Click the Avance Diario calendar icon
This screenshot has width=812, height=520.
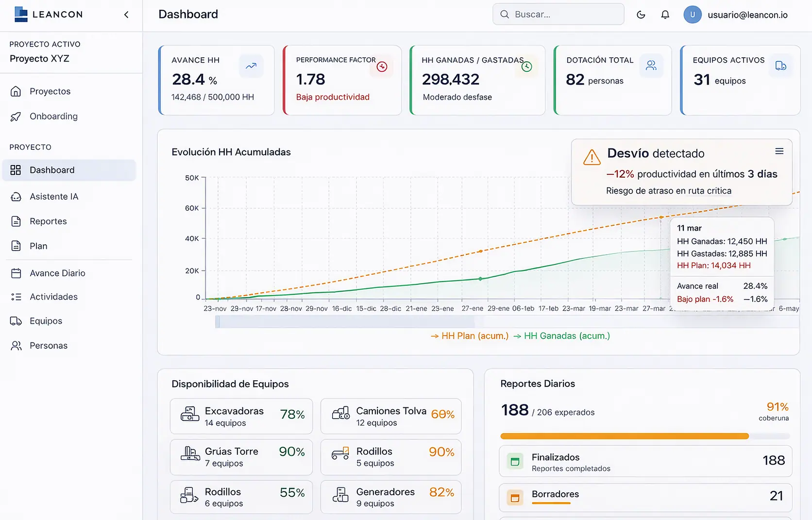[x=16, y=273]
